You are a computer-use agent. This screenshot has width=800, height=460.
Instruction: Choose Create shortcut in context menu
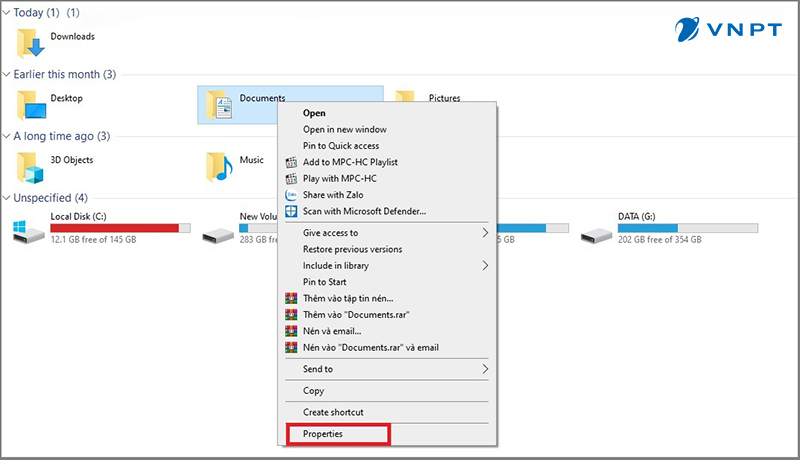[333, 412]
